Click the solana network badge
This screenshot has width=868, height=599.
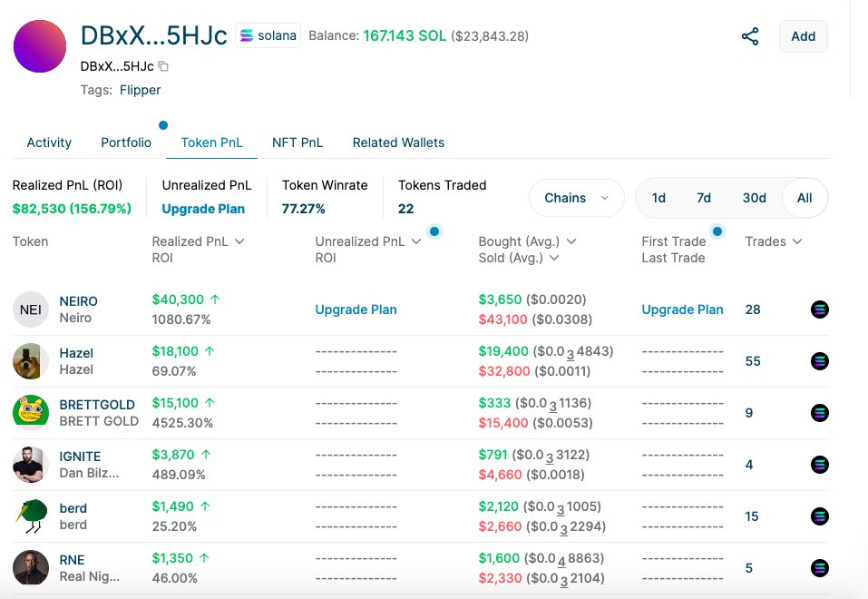(268, 35)
